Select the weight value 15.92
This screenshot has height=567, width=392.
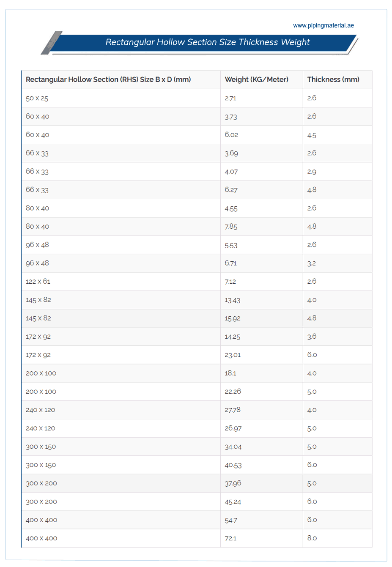point(233,318)
